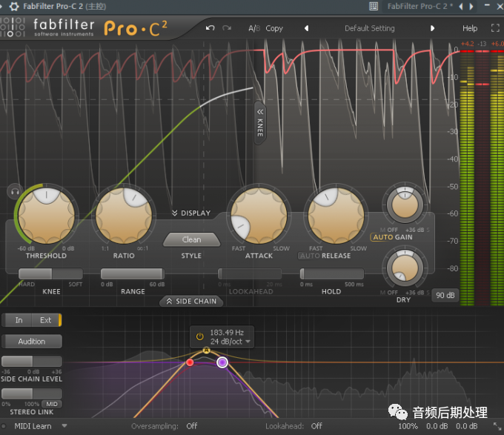
Task: Bypass the side chain filter band power icon
Action: coord(200,336)
